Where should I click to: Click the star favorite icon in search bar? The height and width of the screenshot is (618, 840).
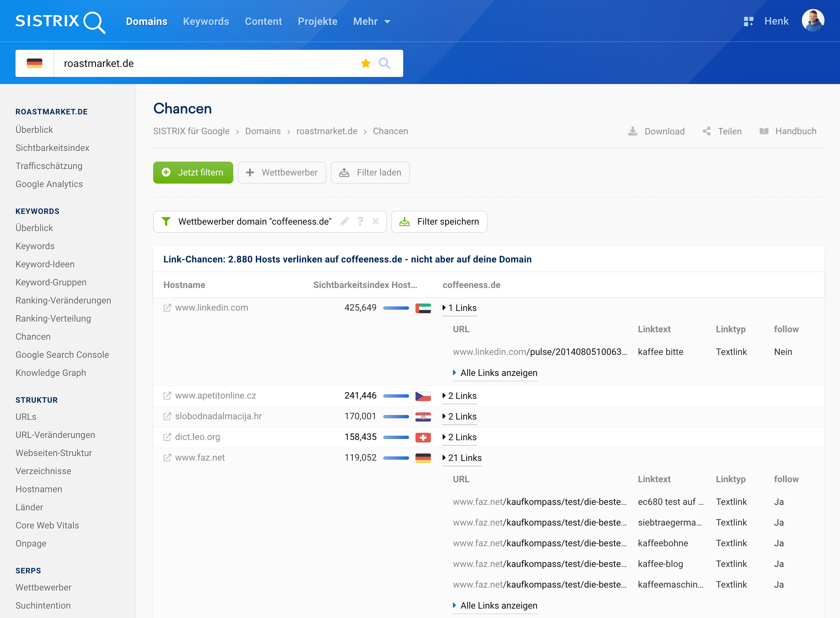(366, 63)
